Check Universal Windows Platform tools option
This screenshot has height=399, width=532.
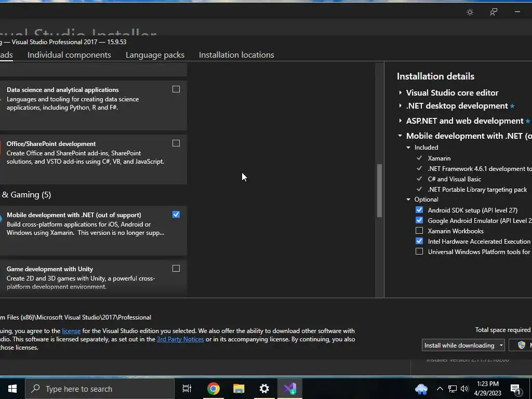419,251
